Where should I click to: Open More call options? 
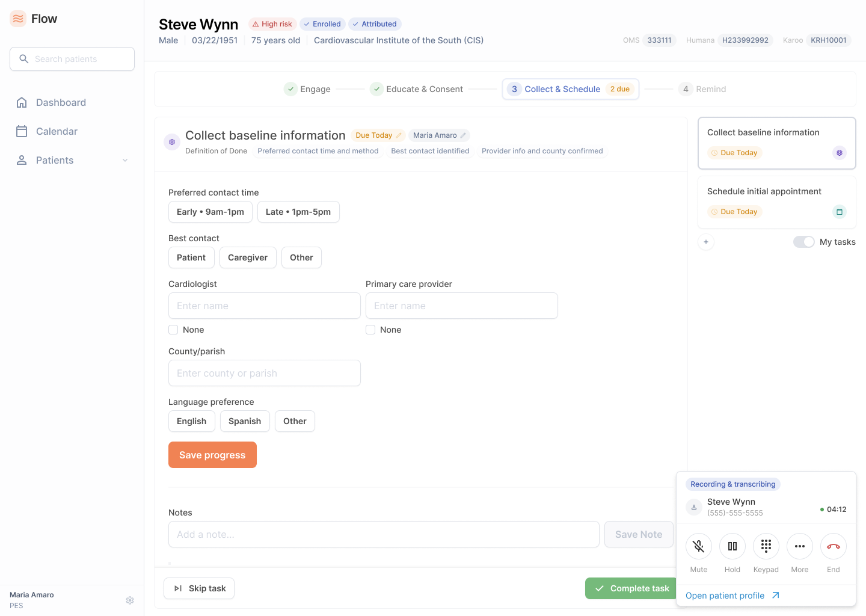(800, 546)
